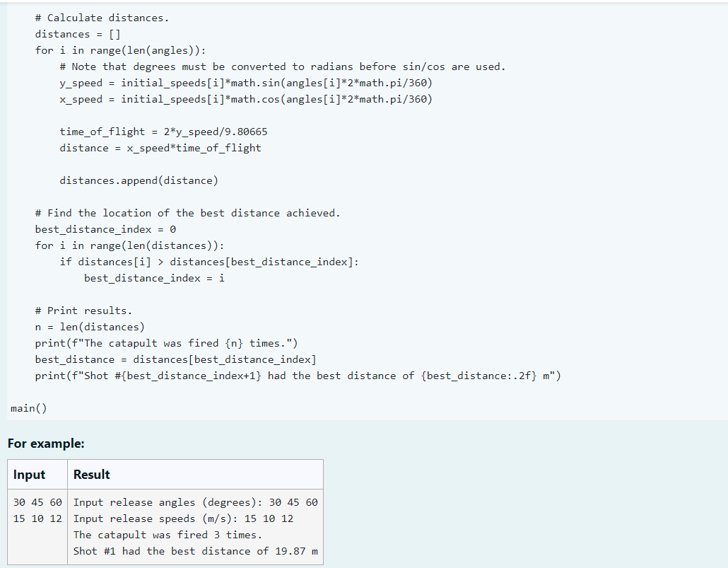Image resolution: width=728 pixels, height=568 pixels.
Task: Select the n = len(distances) line
Action: pos(92,326)
